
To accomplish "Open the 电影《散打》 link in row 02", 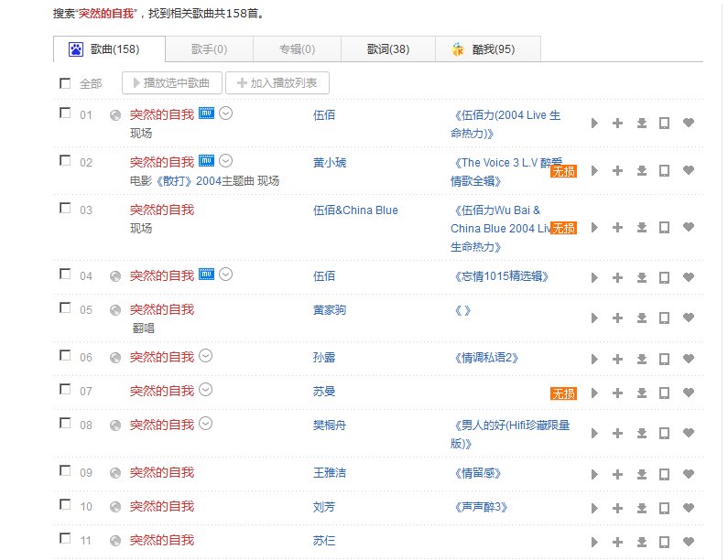I will point(175,181).
